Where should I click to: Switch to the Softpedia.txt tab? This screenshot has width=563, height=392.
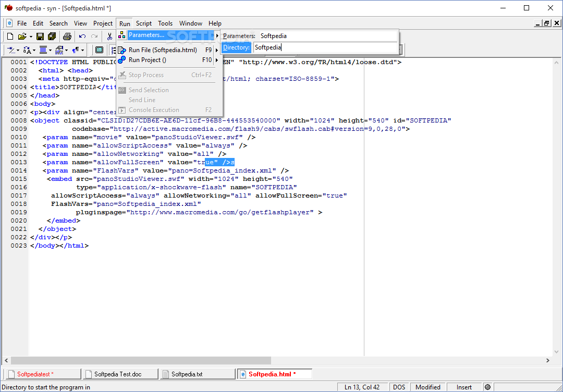coord(198,374)
